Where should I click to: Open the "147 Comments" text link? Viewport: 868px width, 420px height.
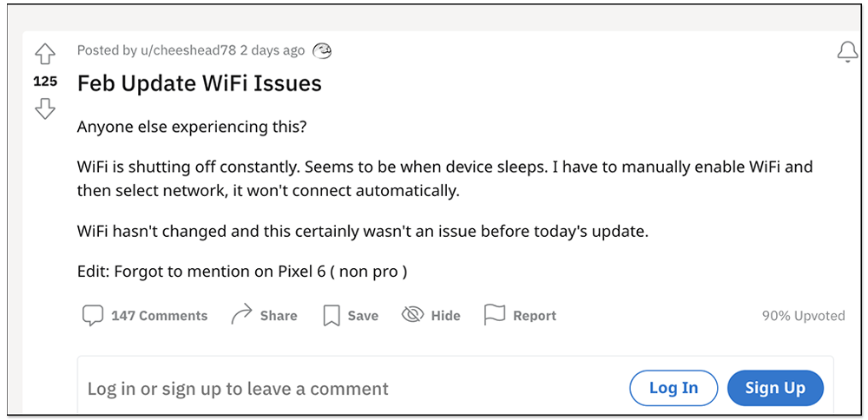pos(159,316)
